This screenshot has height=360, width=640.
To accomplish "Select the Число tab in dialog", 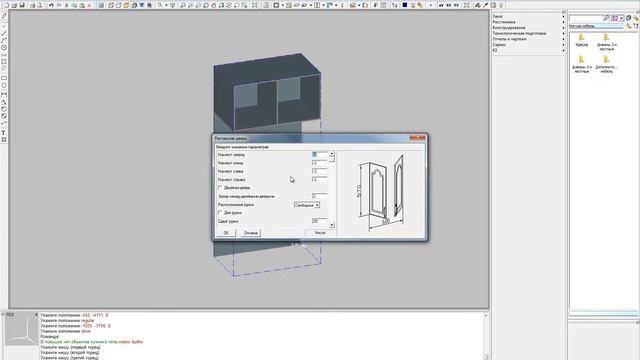I will coord(320,233).
